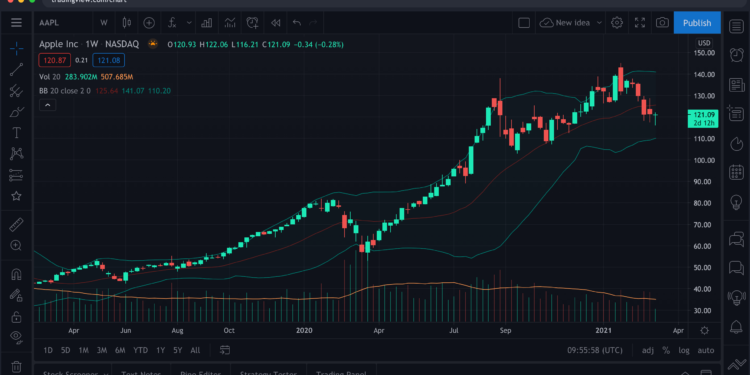
Task: Open the select layout square icon
Action: pos(524,22)
